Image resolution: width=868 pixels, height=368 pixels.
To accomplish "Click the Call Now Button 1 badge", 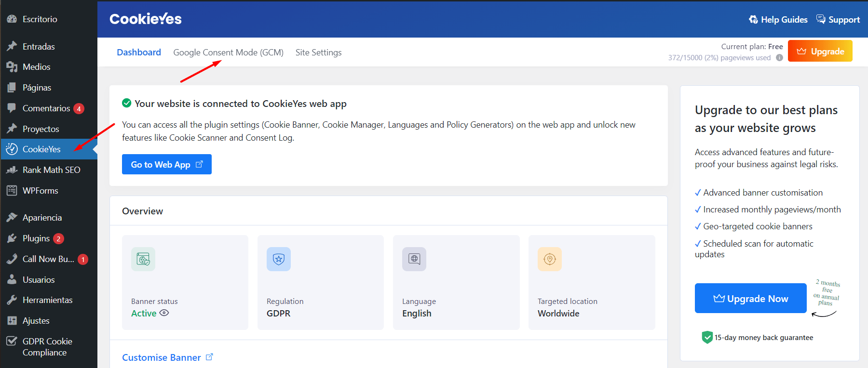I will click(83, 259).
